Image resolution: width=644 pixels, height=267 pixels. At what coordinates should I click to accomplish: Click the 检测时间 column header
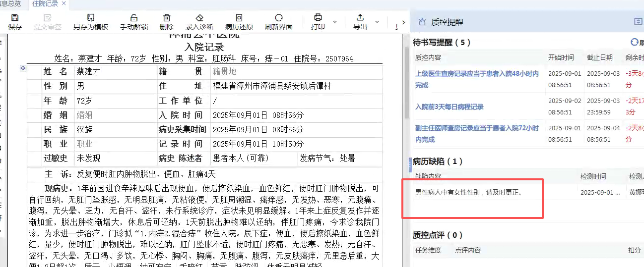[593, 176]
